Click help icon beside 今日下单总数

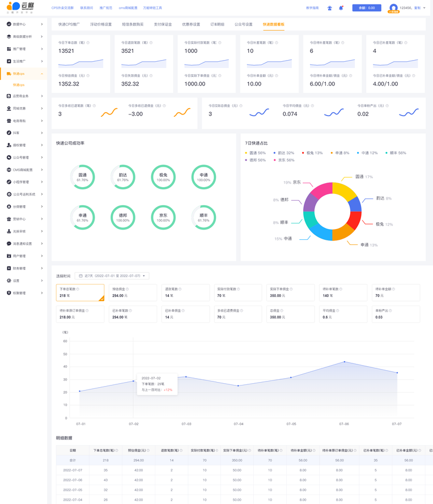pyautogui.click(x=88, y=43)
